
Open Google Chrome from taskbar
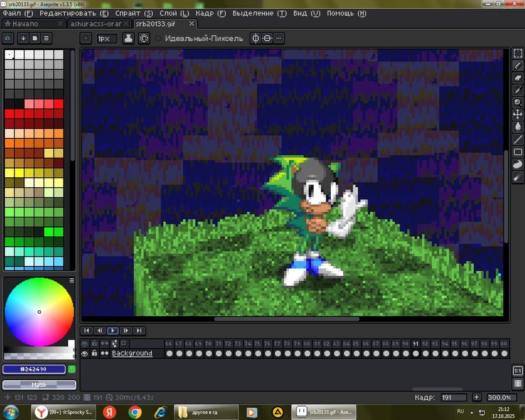135,412
